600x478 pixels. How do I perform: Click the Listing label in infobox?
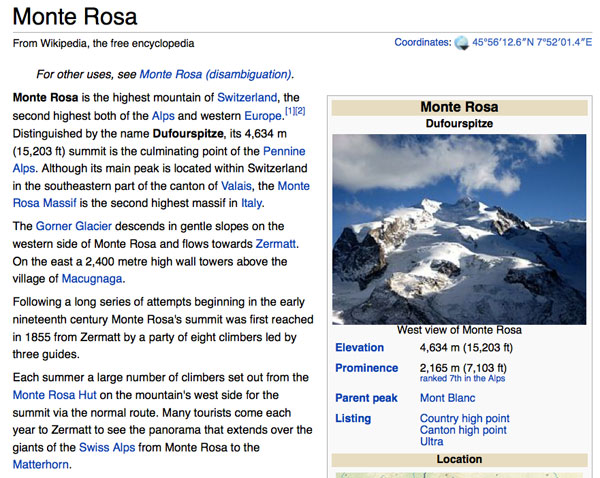tap(353, 418)
